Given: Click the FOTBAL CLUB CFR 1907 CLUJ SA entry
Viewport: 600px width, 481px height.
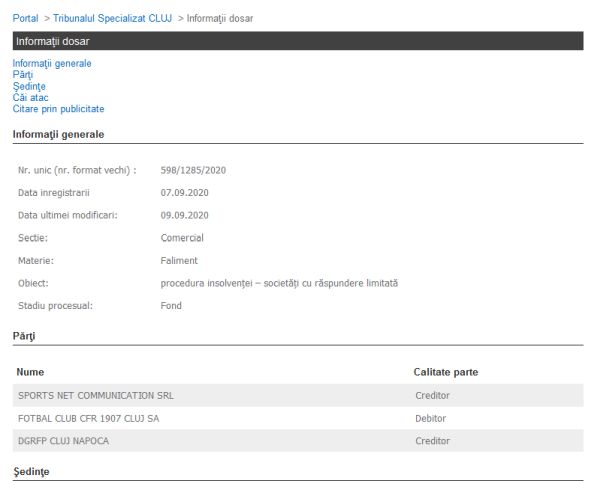Looking at the screenshot, I should point(89,418).
